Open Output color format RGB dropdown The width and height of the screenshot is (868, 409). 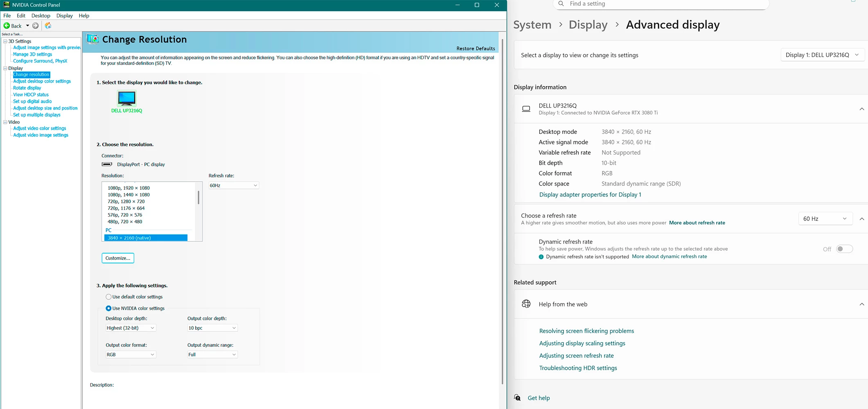pyautogui.click(x=131, y=355)
